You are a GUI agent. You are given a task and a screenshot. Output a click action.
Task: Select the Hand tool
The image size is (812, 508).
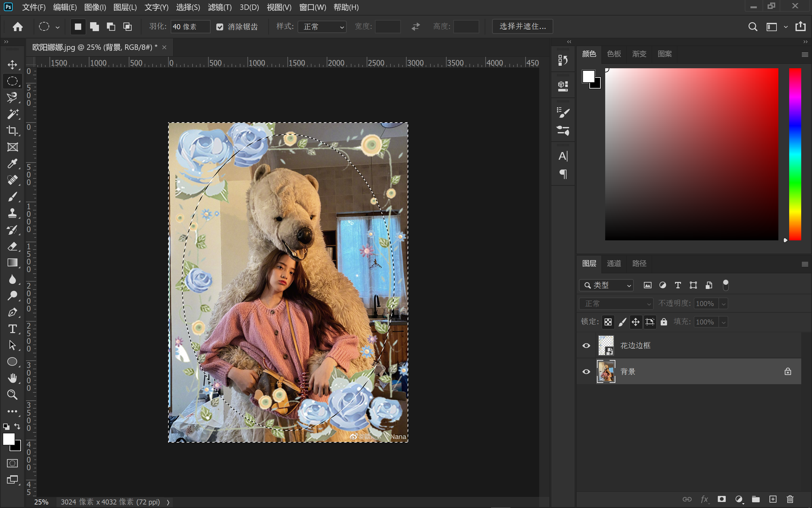(12, 378)
